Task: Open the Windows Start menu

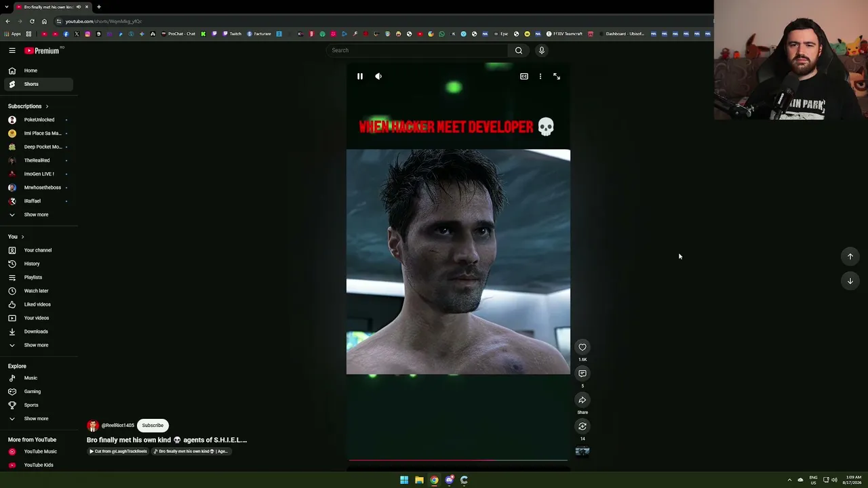Action: click(x=404, y=480)
